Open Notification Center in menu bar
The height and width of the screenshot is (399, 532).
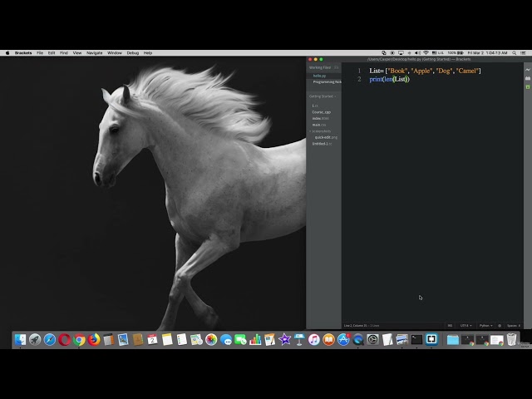tap(524, 53)
